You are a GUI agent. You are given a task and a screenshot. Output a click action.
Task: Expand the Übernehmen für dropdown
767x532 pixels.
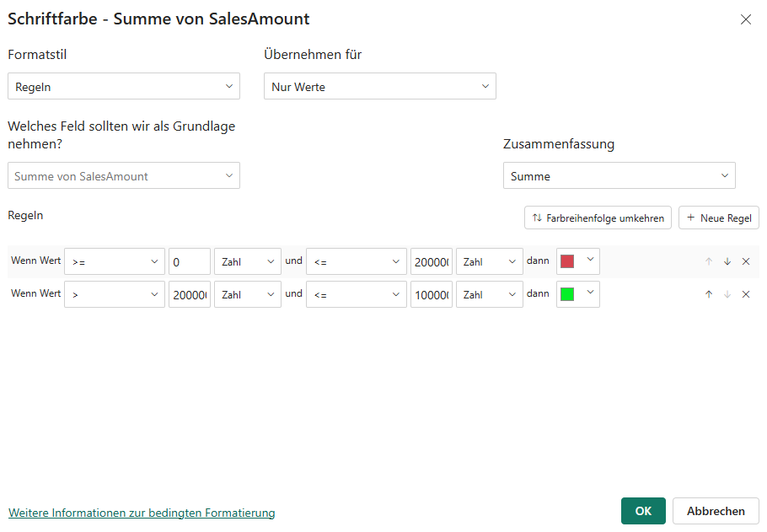coord(379,85)
